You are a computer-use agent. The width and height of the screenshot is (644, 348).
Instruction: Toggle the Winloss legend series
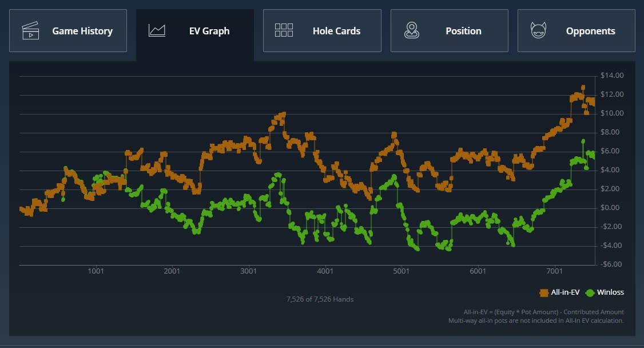pyautogui.click(x=605, y=292)
